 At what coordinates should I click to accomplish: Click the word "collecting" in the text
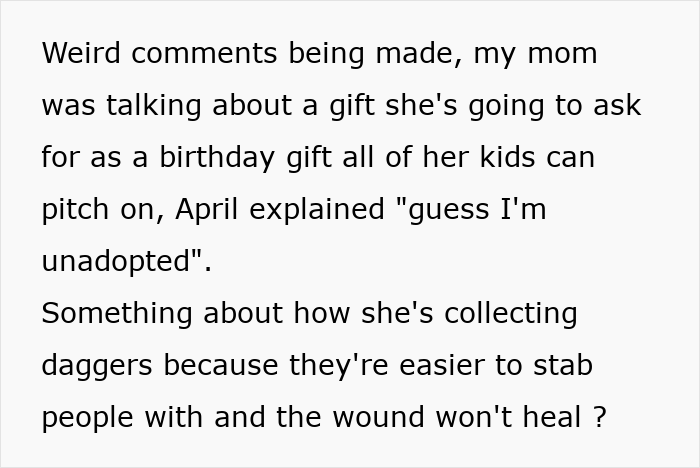509,313
